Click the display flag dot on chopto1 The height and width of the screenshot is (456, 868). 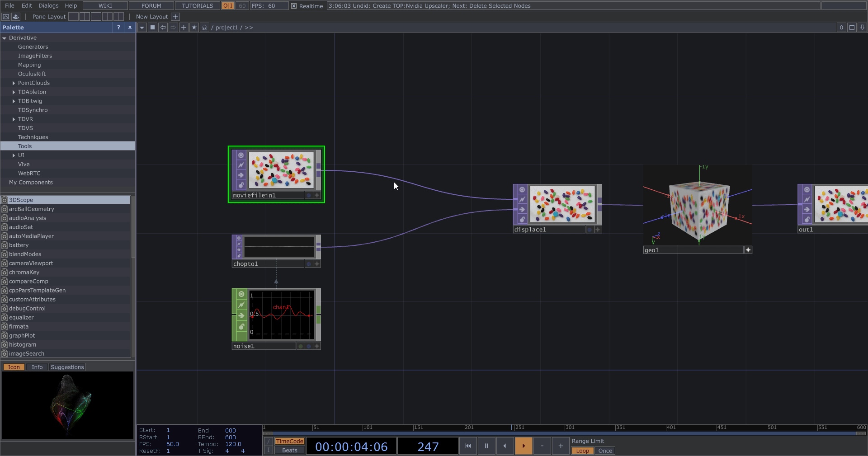tap(309, 264)
